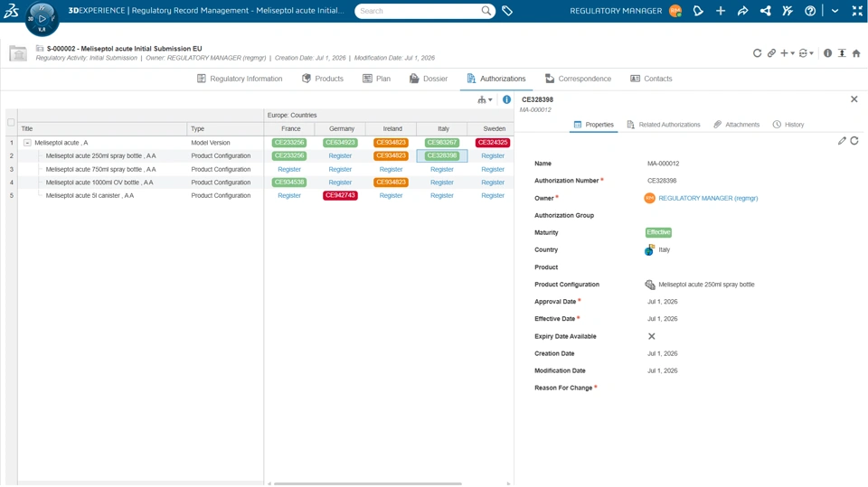
Task: Open orange CE934823 on 1000ml OV bottle row
Action: (x=391, y=183)
